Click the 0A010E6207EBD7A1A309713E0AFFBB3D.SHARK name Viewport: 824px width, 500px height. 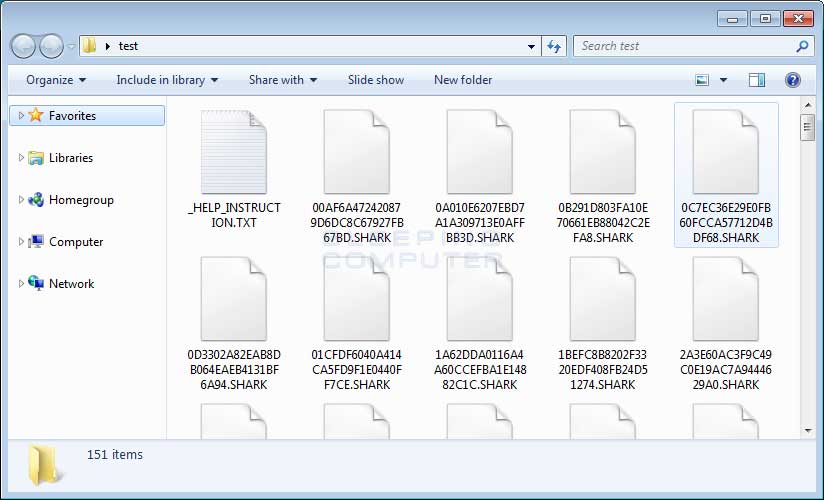tap(480, 223)
